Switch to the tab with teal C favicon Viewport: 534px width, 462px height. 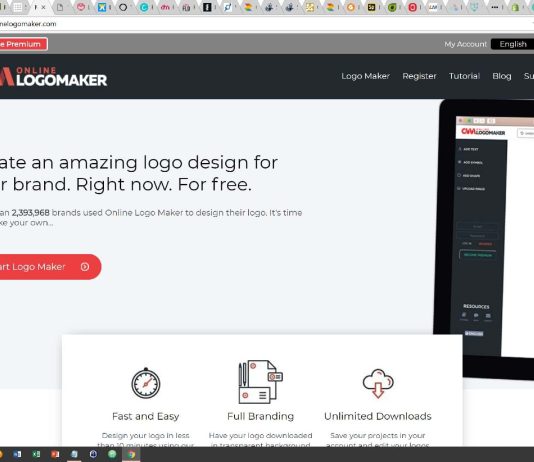click(144, 7)
